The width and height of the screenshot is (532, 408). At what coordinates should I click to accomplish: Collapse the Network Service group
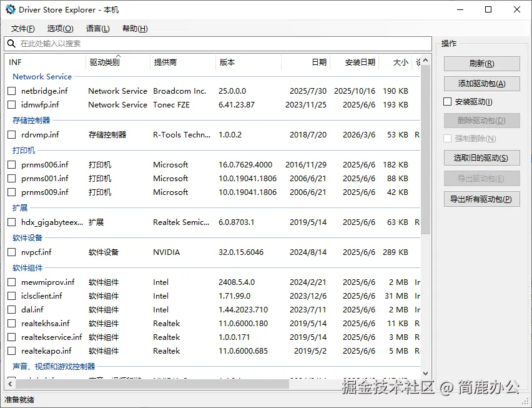(x=42, y=76)
